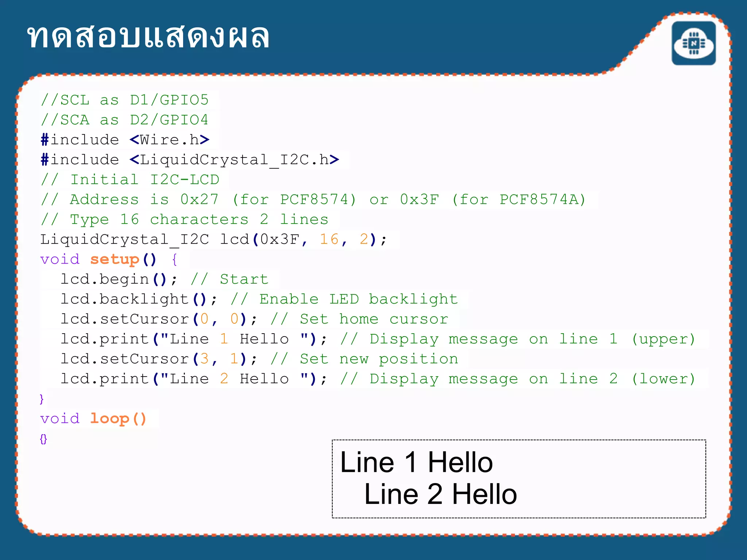This screenshot has height=560, width=747.
Task: Click the comment "// Display message on line 1 (upper)"
Action: click(x=518, y=339)
